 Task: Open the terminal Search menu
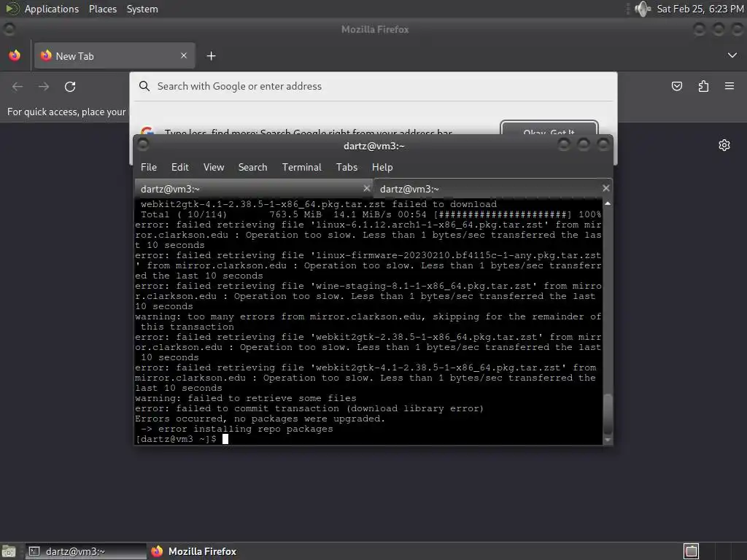(x=252, y=167)
